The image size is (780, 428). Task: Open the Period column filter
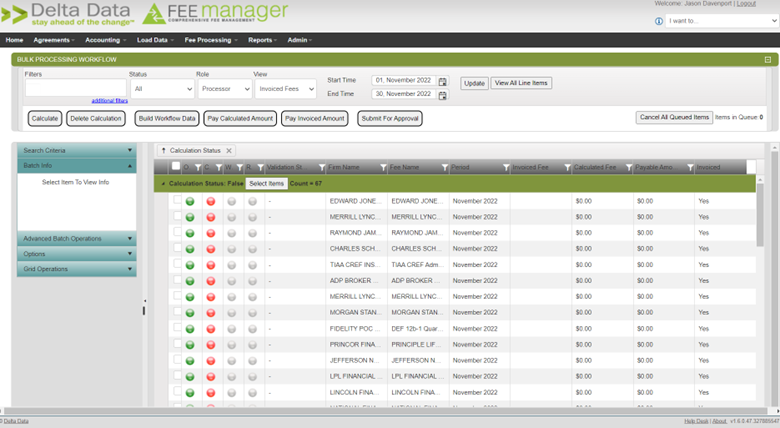(506, 168)
